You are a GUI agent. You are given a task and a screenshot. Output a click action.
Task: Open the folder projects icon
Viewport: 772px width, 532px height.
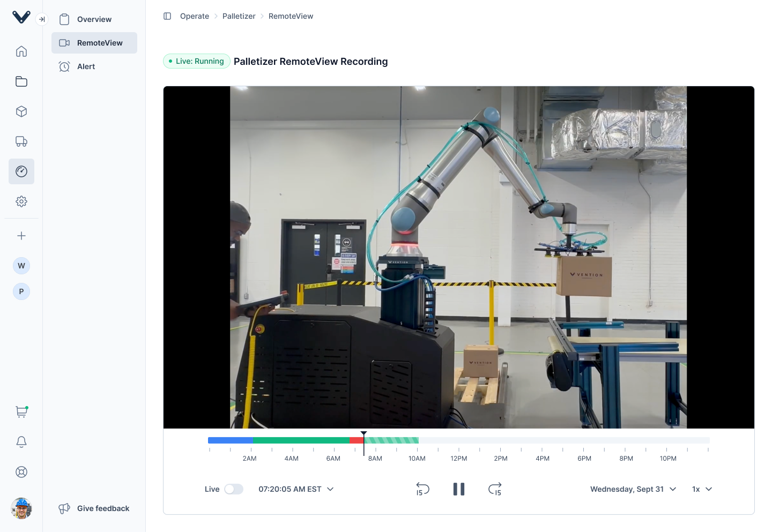point(21,81)
